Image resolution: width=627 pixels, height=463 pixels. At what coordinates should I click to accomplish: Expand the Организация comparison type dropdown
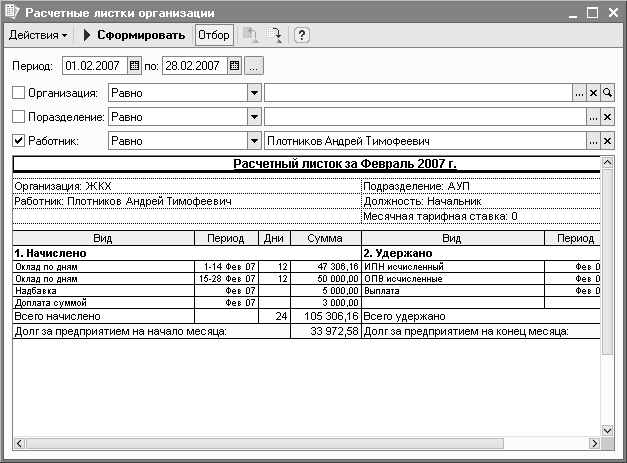coord(251,92)
